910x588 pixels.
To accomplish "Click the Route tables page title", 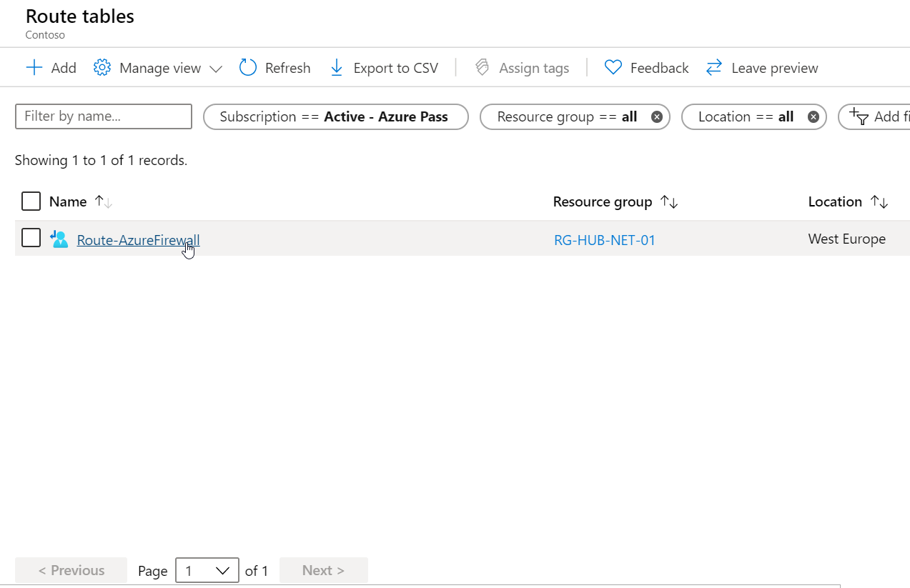I will click(x=79, y=16).
